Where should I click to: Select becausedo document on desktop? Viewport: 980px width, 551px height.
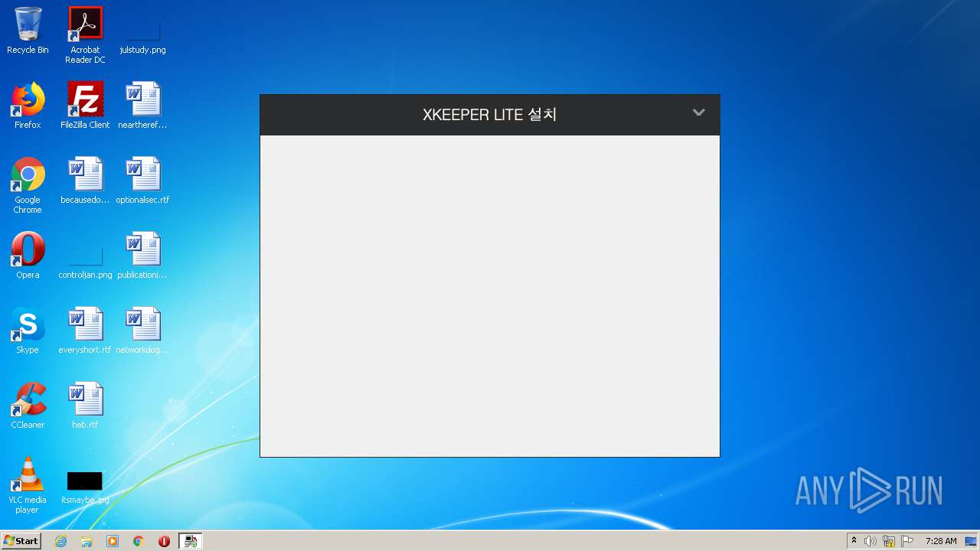85,181
